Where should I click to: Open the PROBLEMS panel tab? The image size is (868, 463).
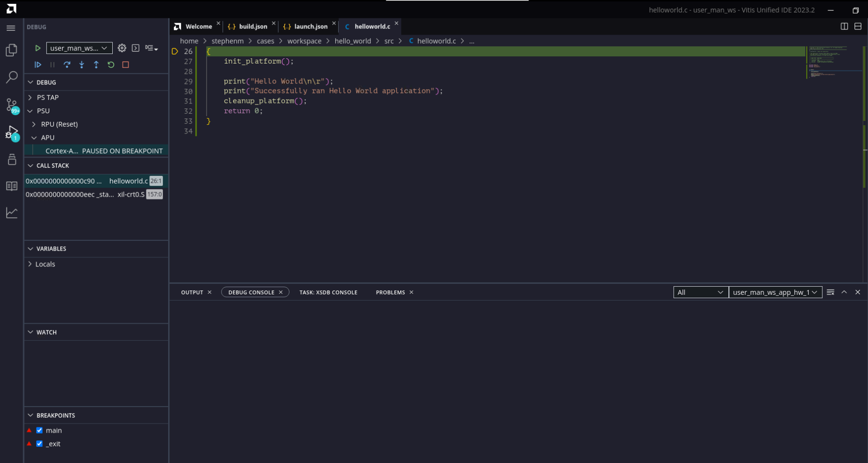(391, 292)
